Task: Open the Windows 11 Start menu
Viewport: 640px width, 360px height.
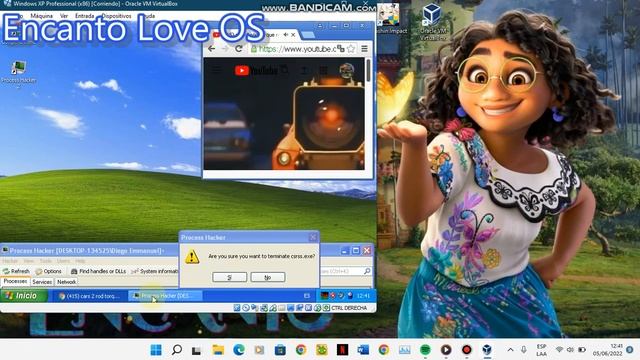Action: click(x=156, y=350)
